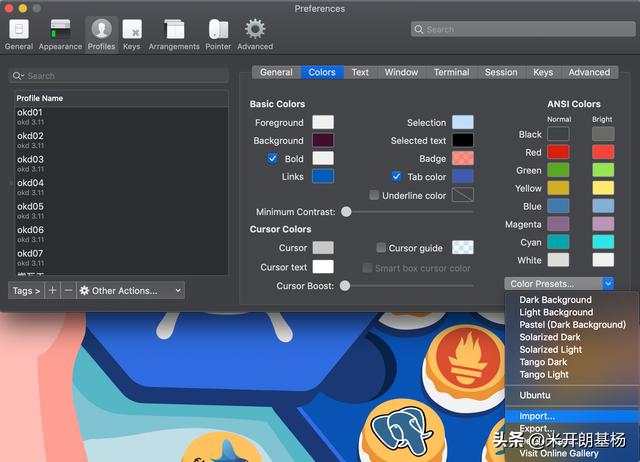Viewport: 640px width, 462px height.
Task: Open the Color Presets dropdown
Action: [x=559, y=284]
